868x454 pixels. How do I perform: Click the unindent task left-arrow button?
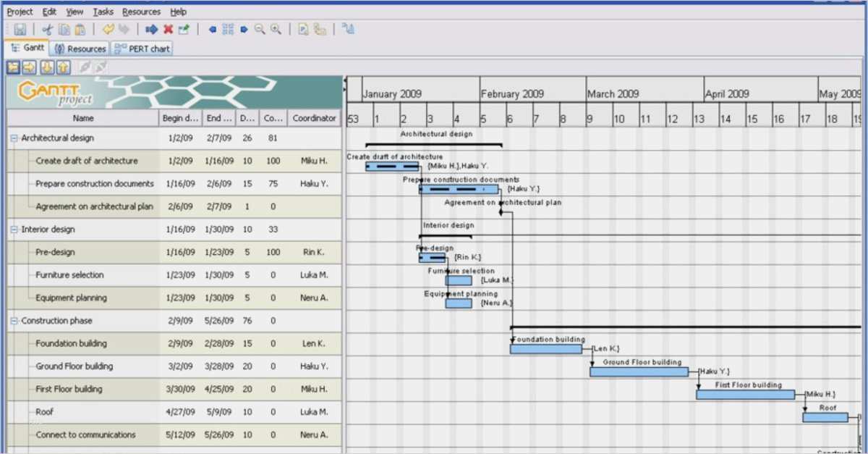(14, 67)
